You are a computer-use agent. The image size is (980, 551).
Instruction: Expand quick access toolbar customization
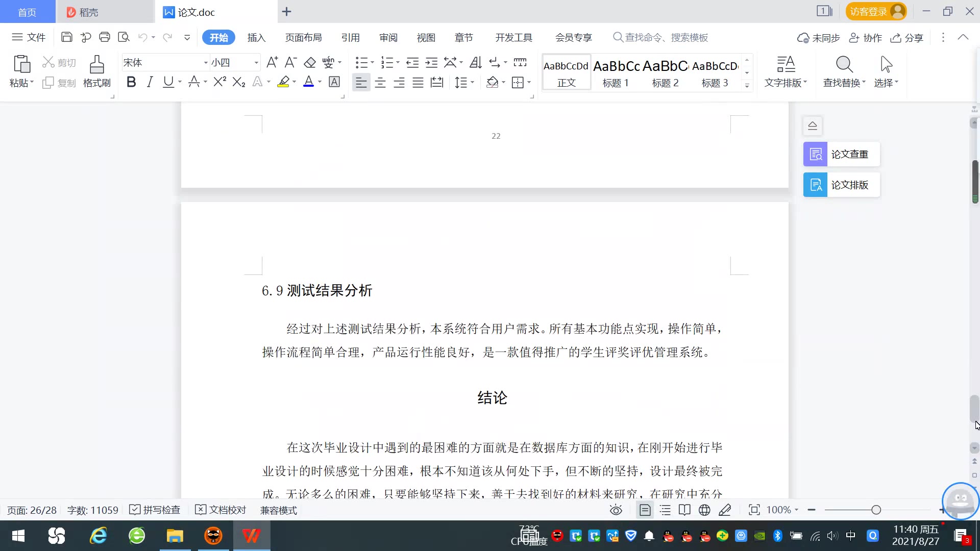[187, 37]
